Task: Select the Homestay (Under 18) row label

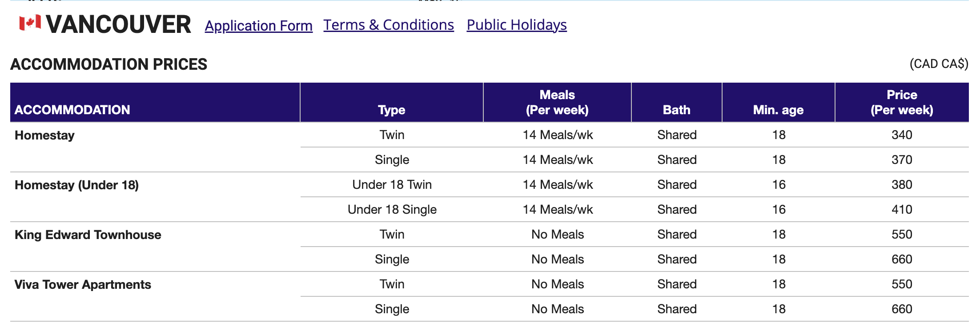Action: click(76, 185)
